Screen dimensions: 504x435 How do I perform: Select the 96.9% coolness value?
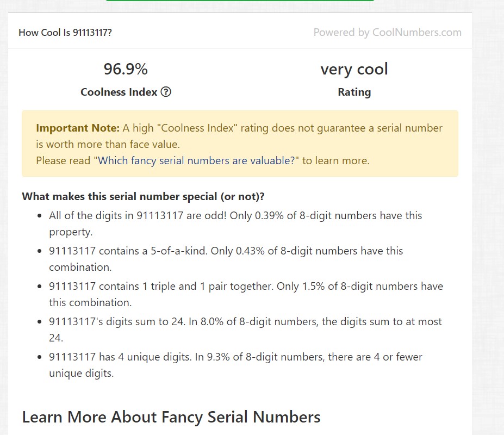126,69
